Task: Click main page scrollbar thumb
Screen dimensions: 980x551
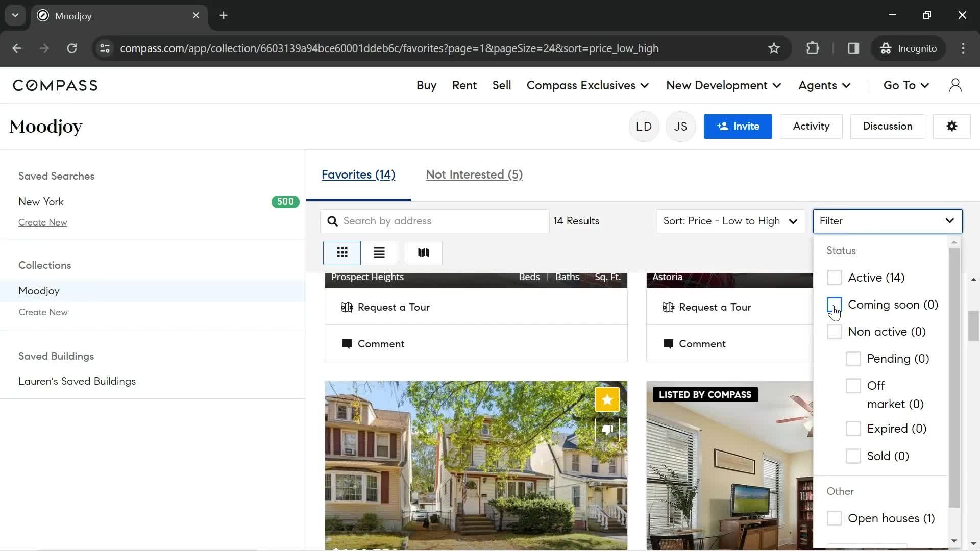Action: click(x=973, y=325)
